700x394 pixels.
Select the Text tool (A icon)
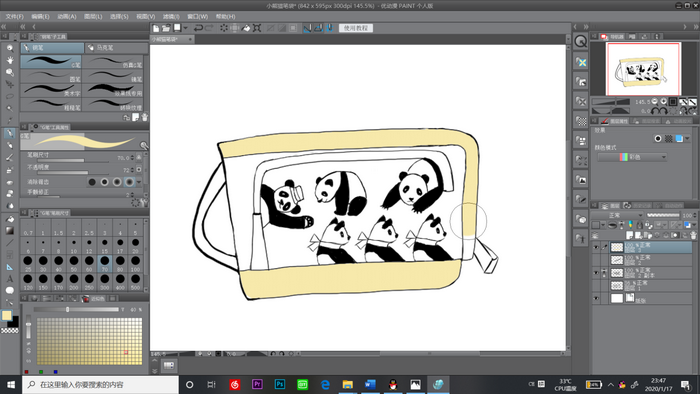pyautogui.click(x=9, y=279)
